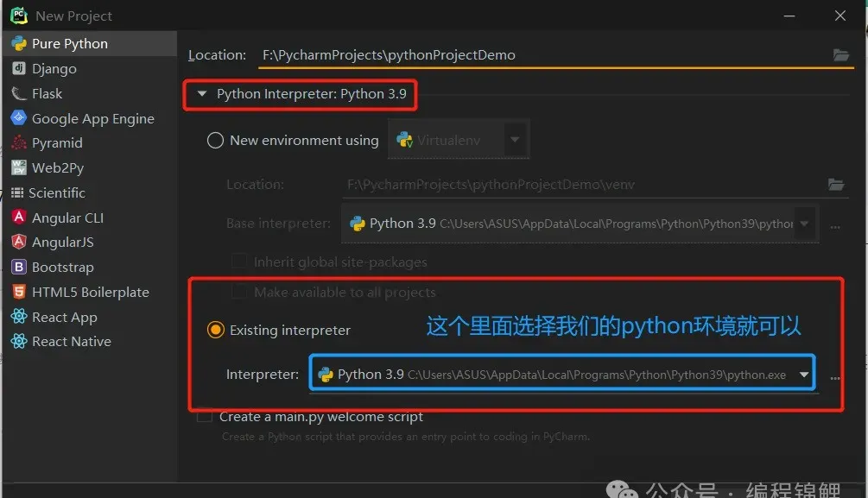Click the Python icon in Base interpreter field
868x498 pixels.
tap(357, 224)
